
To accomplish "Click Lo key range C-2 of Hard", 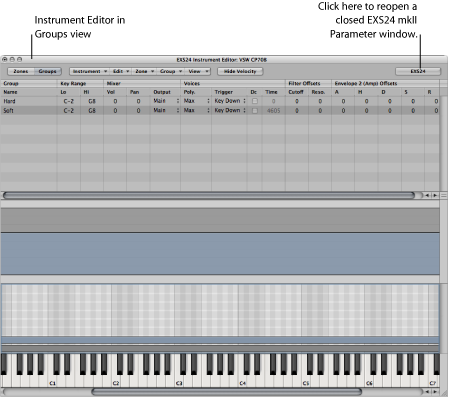I will [69, 101].
